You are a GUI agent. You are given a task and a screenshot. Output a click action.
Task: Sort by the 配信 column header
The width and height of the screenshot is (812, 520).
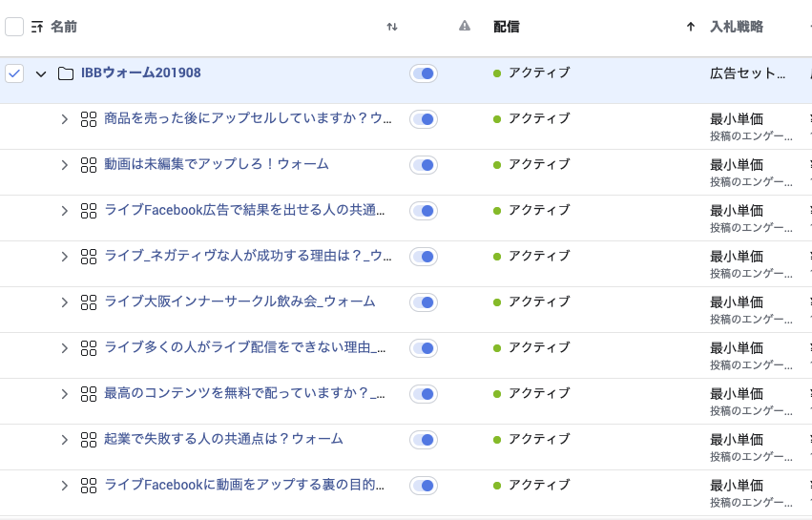(506, 27)
